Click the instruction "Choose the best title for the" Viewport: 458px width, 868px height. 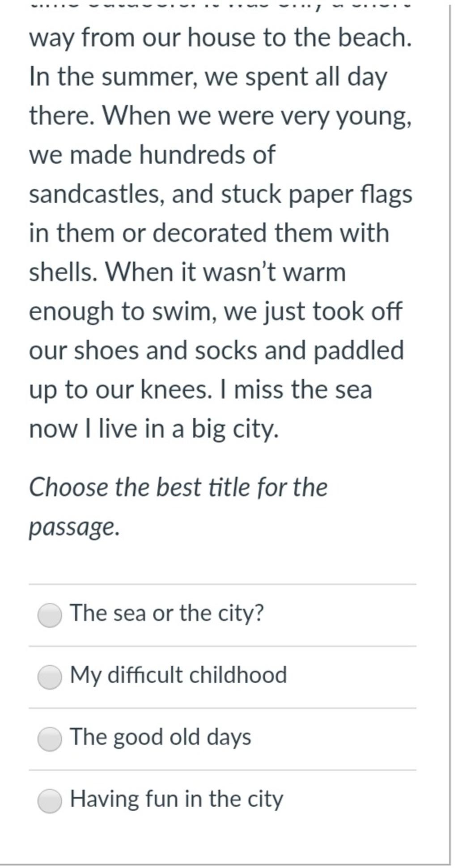click(178, 487)
